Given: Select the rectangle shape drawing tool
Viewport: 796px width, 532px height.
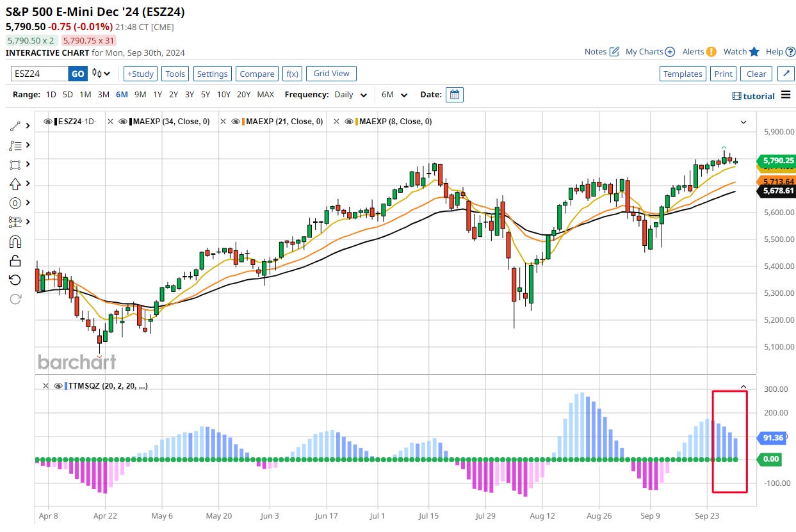Looking at the screenshot, I should [x=15, y=165].
